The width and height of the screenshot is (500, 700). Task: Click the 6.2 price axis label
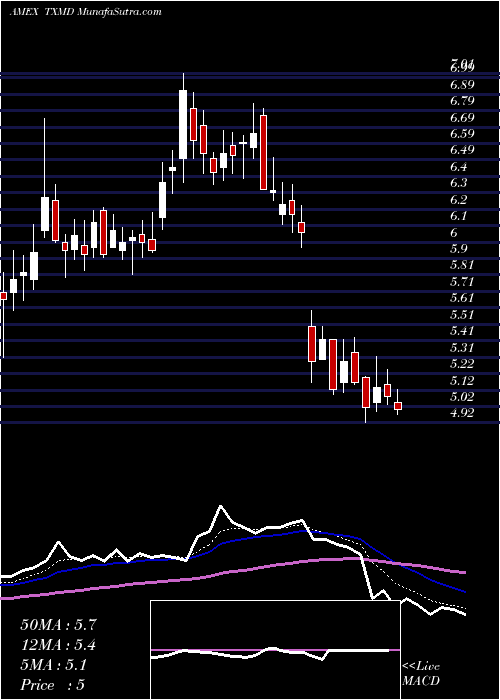458,200
